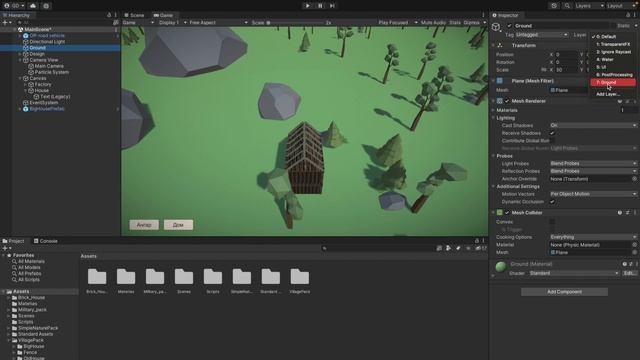The image size is (640, 360).
Task: Open the Layout dropdown in the top toolbar
Action: pyautogui.click(x=621, y=6)
